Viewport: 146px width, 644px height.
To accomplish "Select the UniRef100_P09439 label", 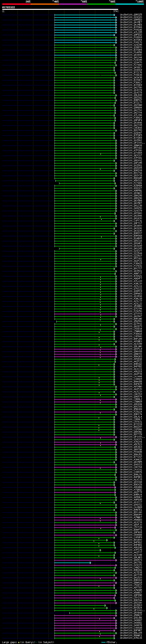I will click(131, 75).
